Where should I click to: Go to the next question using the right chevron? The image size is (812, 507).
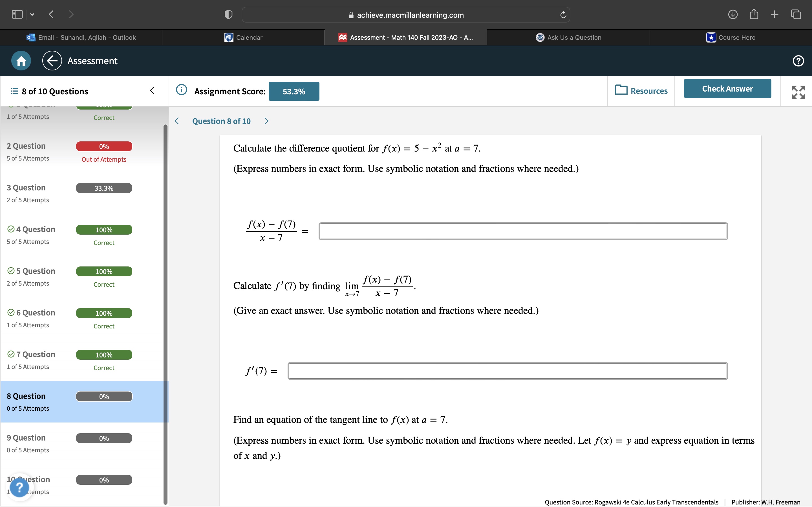pos(266,121)
